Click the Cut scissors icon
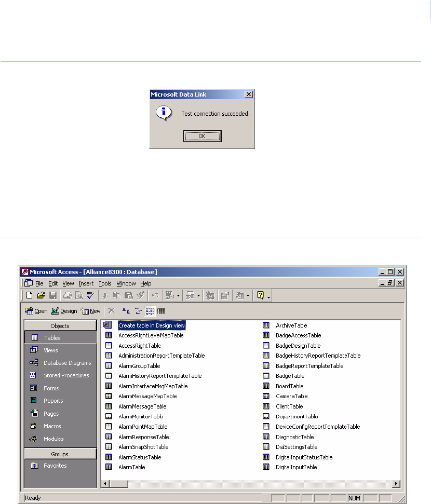 pyautogui.click(x=105, y=295)
